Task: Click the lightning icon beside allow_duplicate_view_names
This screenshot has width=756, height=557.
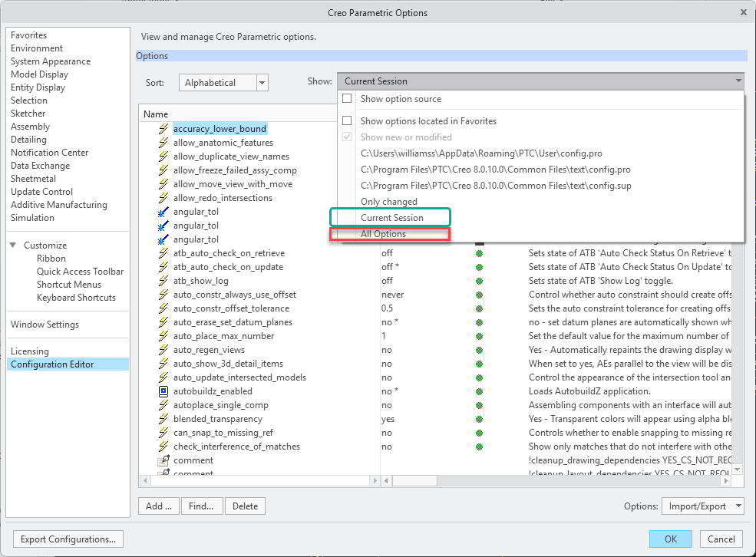Action: pyautogui.click(x=163, y=157)
